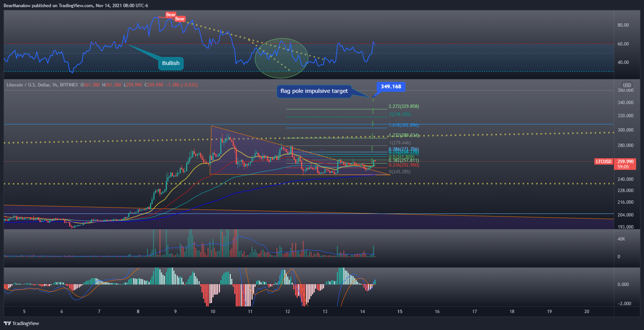Select the Fib level 0.236(252.950) label
The width and height of the screenshot is (644, 330).
[x=404, y=165]
